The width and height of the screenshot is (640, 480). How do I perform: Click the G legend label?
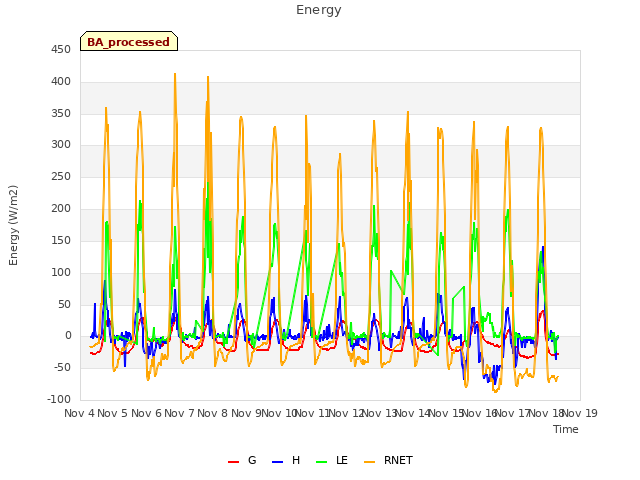(x=252, y=460)
